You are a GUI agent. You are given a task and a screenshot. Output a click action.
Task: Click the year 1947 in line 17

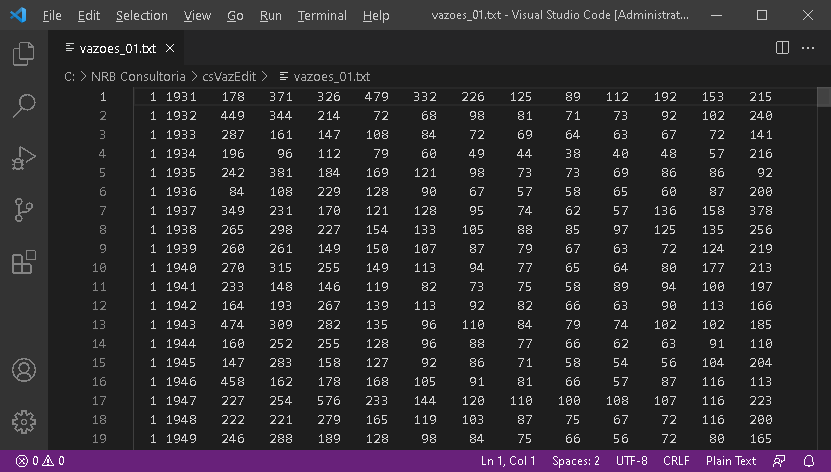coord(181,400)
